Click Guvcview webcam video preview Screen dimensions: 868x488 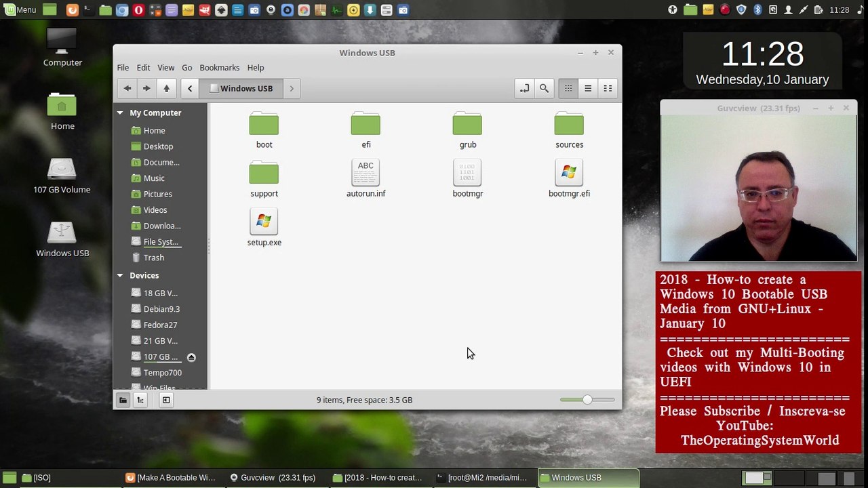point(759,188)
